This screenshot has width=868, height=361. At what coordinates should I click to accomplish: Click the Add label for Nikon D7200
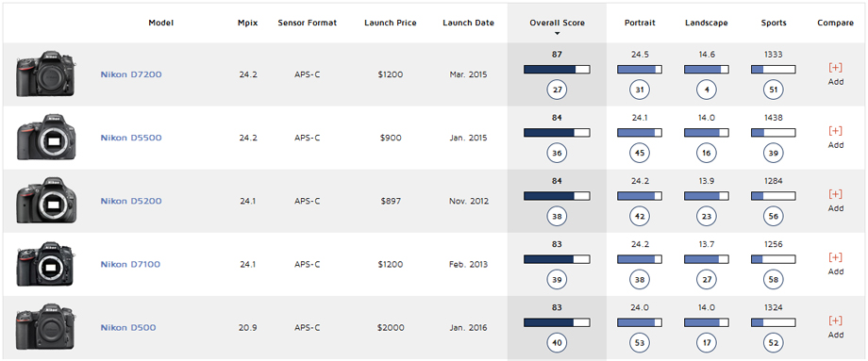point(835,82)
